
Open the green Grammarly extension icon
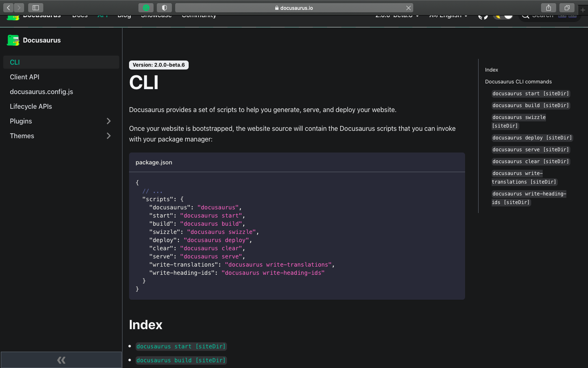[x=146, y=8]
